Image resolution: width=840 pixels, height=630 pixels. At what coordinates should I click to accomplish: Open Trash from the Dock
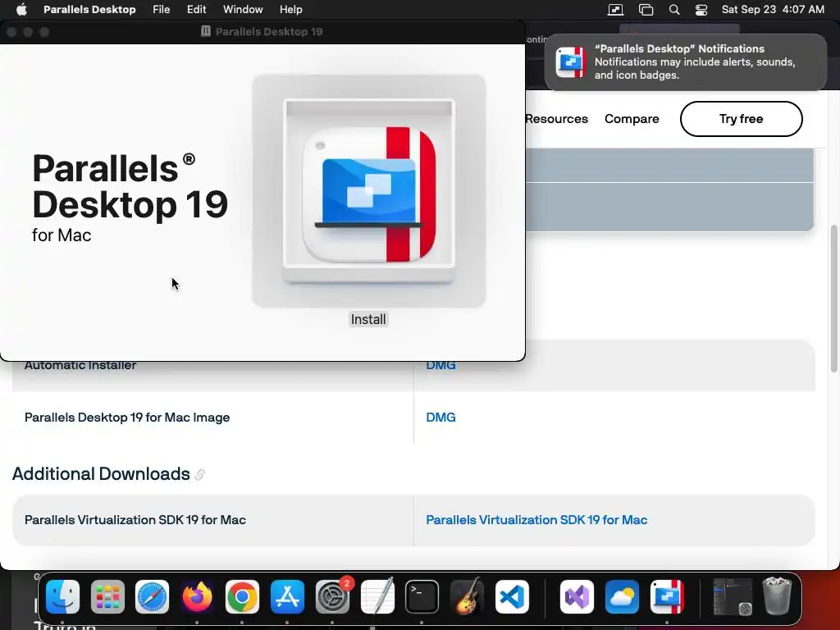click(x=777, y=596)
